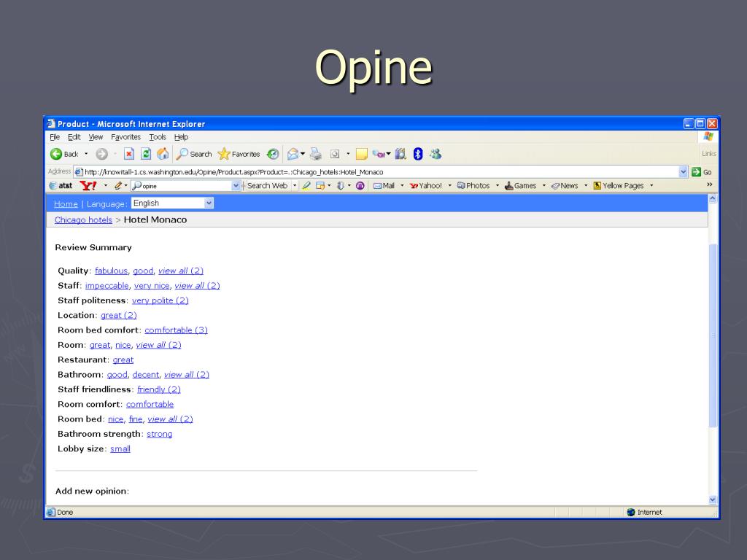Open the View menu
This screenshot has height=560, width=747.
96,137
